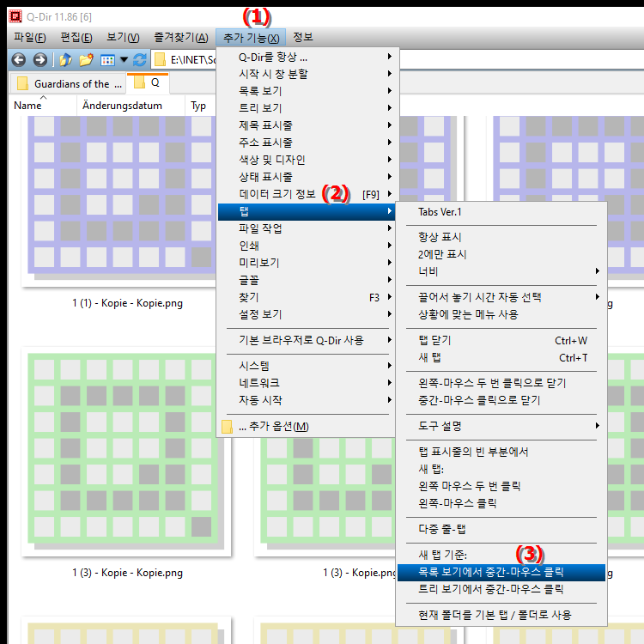The height and width of the screenshot is (644, 644).
Task: Select Tabs Ver.1 option
Action: point(501,212)
